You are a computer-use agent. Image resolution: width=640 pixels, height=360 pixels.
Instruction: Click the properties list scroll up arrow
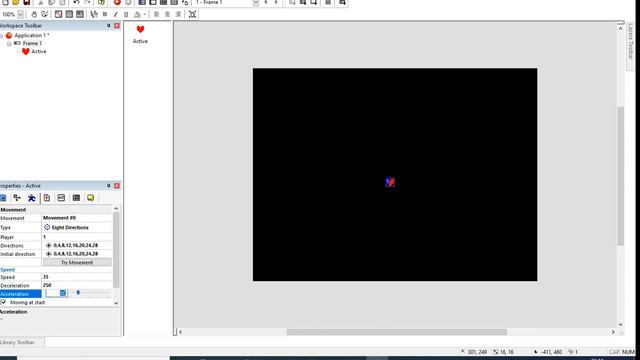[116, 209]
